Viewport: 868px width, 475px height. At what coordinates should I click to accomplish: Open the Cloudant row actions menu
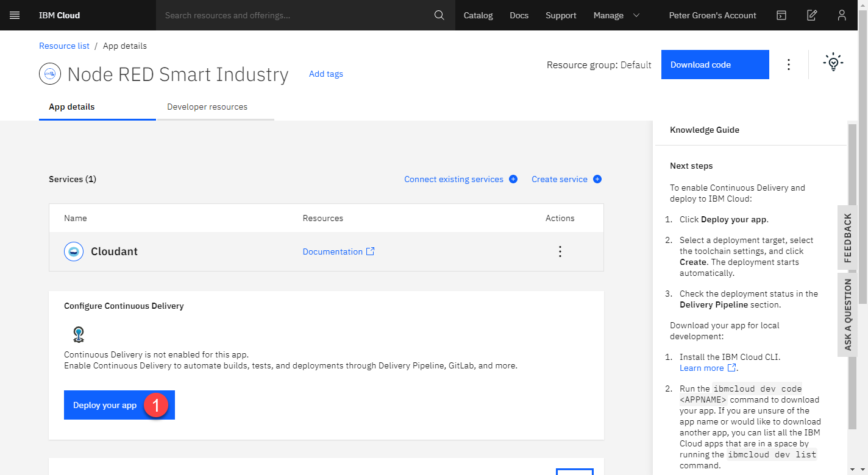(x=560, y=252)
